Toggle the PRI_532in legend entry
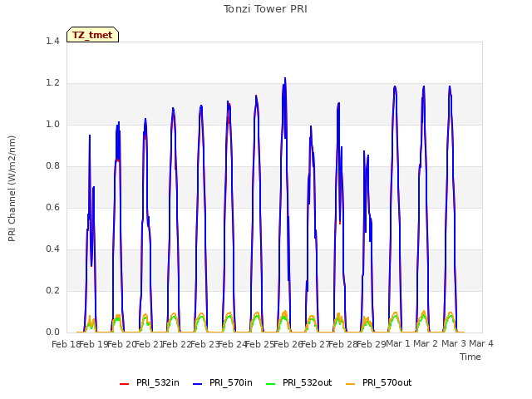Screen dimensions: 532x399 [150, 382]
